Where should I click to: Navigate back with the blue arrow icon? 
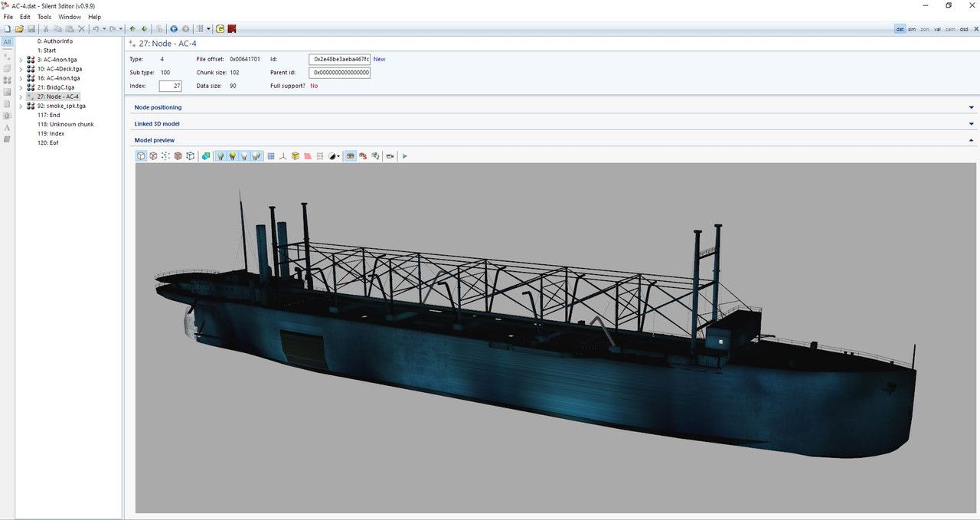(174, 29)
